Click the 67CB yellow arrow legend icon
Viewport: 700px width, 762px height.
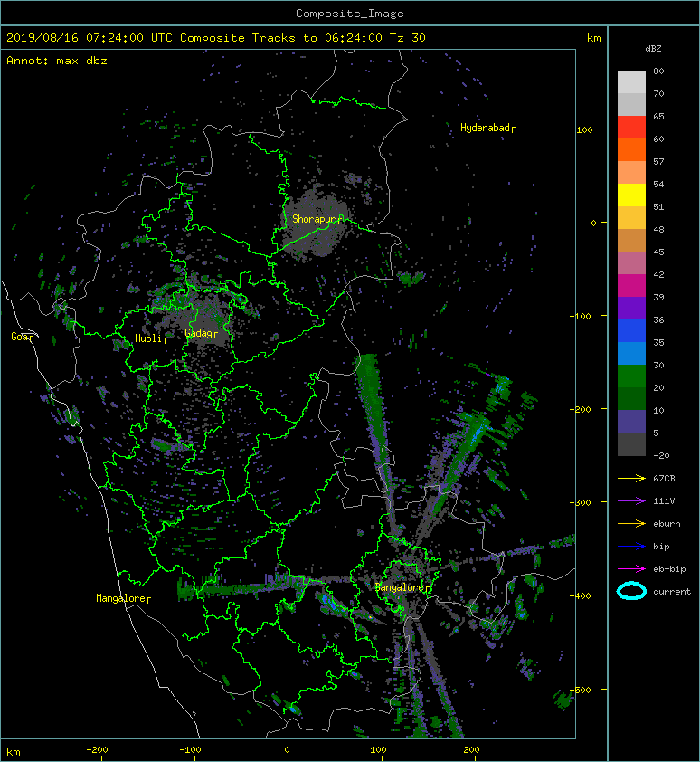pyautogui.click(x=631, y=478)
